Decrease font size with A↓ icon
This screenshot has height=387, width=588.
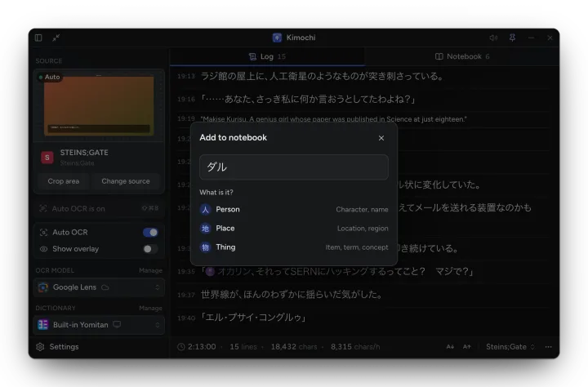450,347
